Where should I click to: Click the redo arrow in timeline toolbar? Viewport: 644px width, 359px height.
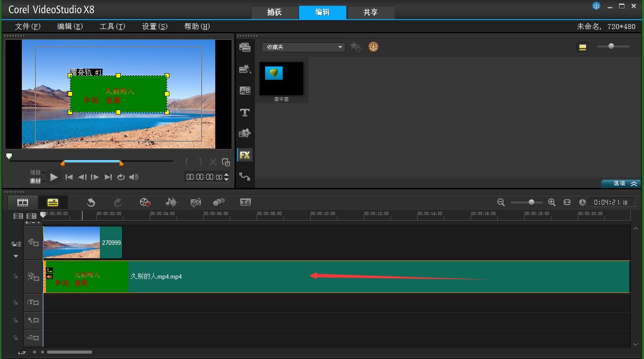(x=118, y=202)
